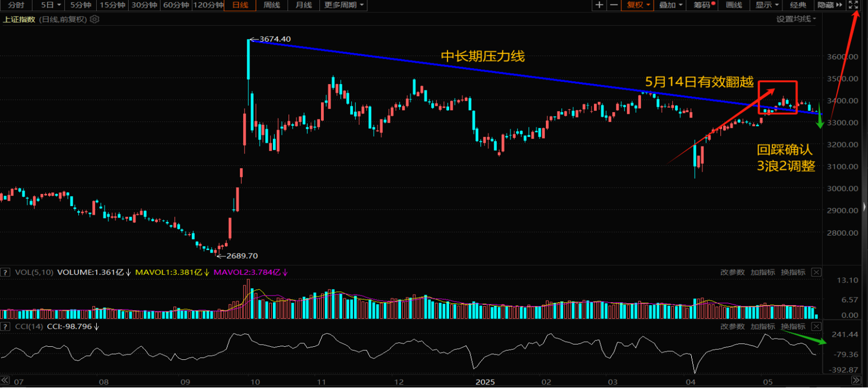Select the 月线 monthly chart tab

[304, 5]
